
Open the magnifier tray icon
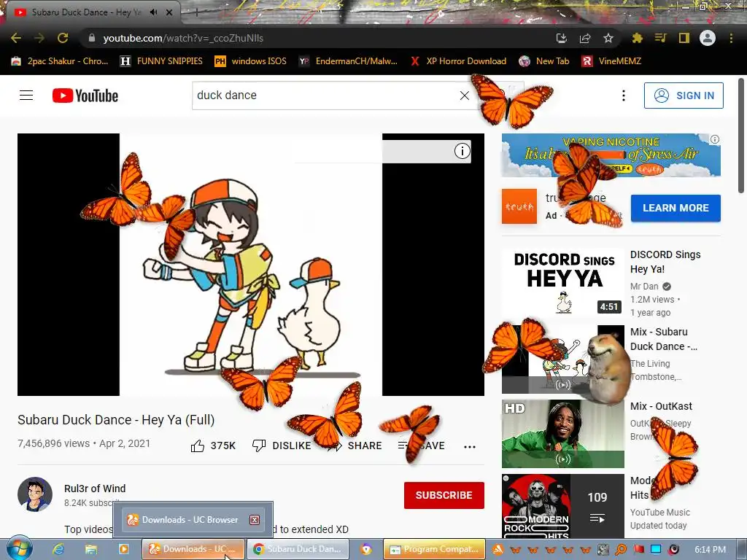click(621, 550)
